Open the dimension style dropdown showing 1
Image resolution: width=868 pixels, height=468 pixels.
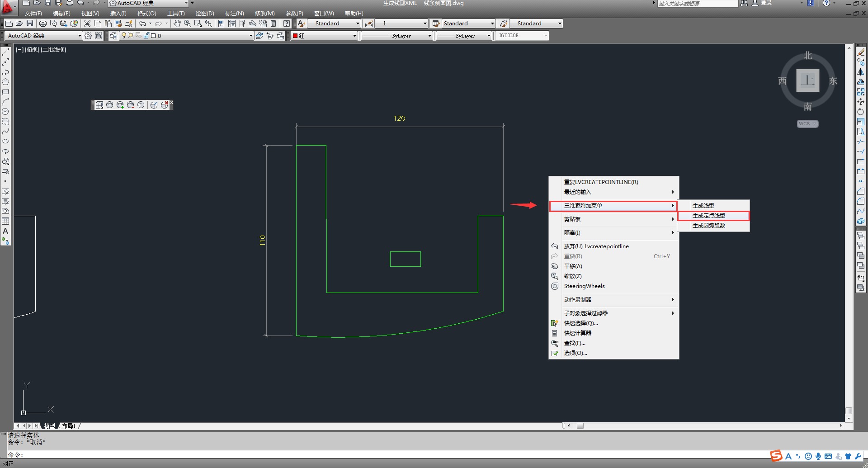coord(401,24)
